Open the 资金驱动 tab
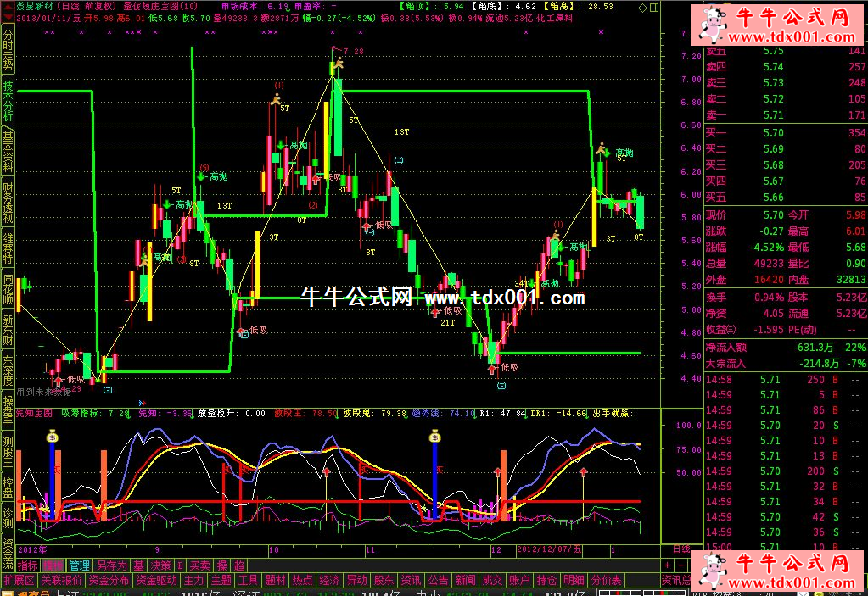 pyautogui.click(x=157, y=581)
